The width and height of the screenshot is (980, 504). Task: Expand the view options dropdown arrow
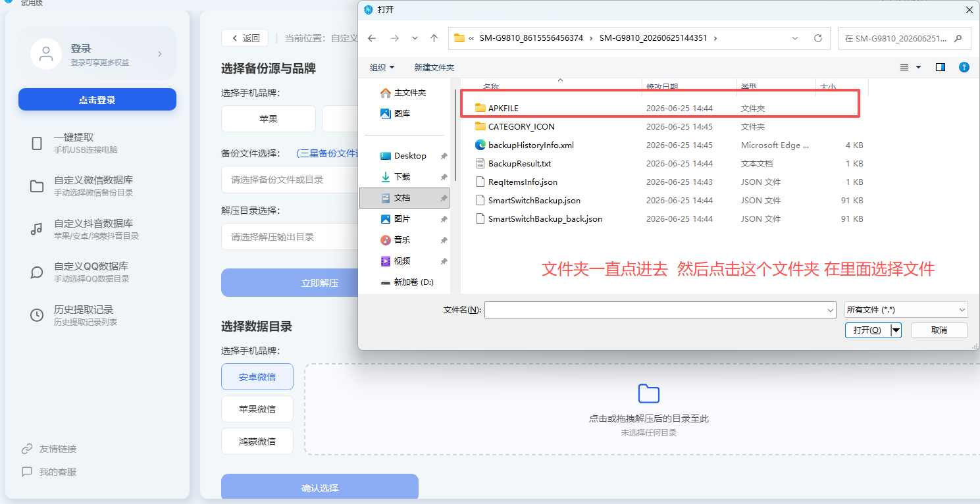918,67
